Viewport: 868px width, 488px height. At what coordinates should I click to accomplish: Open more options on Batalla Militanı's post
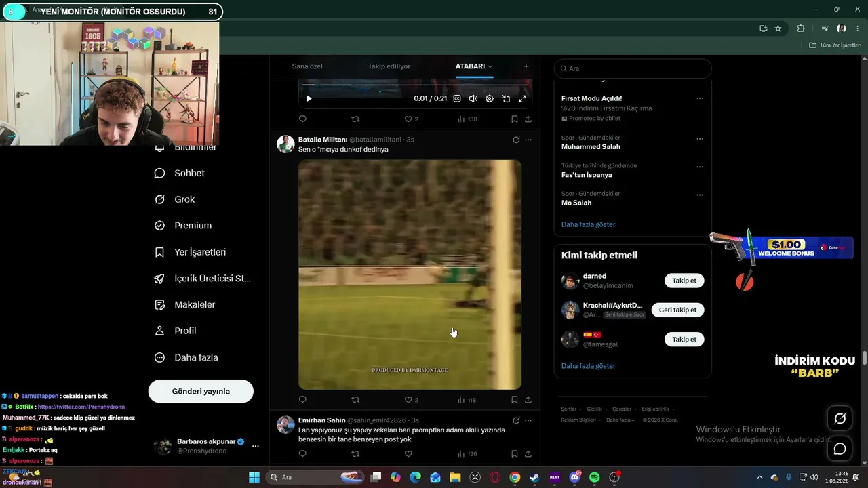[528, 140]
